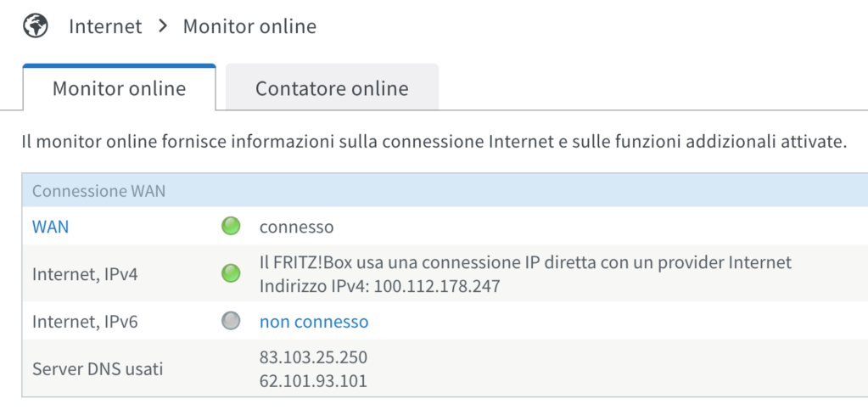Select Monitor online in the breadcrumb
The height and width of the screenshot is (410, 868).
pos(249,26)
